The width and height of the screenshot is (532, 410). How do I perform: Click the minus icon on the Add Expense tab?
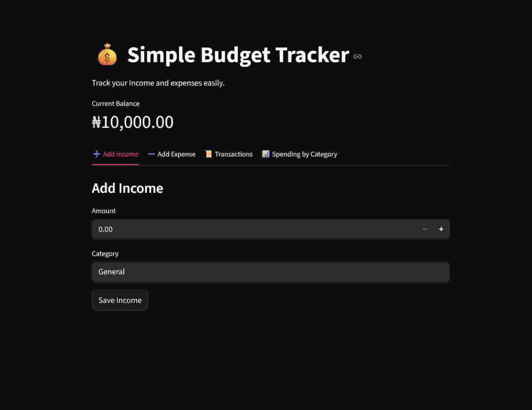click(x=151, y=154)
